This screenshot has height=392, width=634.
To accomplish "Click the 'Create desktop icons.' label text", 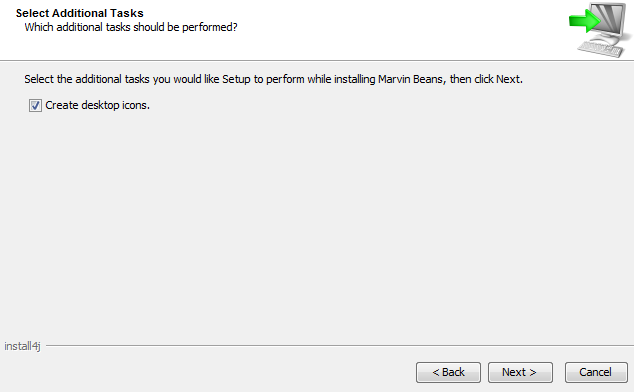I will (97, 105).
